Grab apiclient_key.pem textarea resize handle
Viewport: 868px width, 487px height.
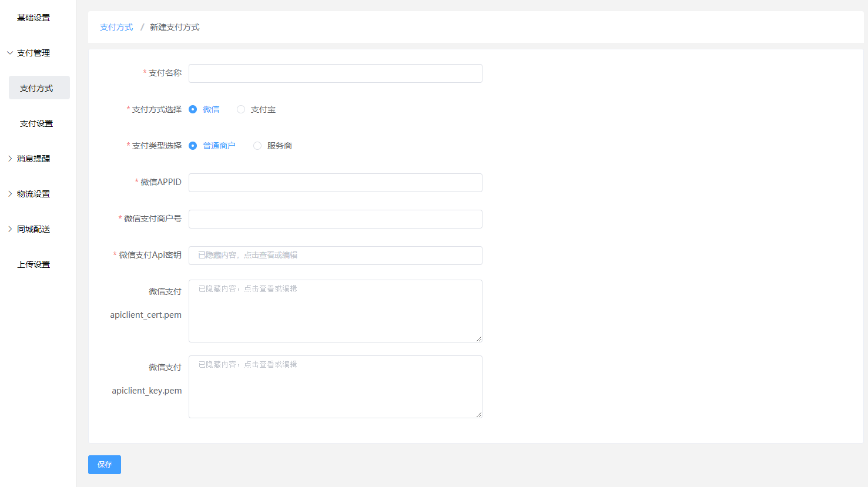click(479, 415)
